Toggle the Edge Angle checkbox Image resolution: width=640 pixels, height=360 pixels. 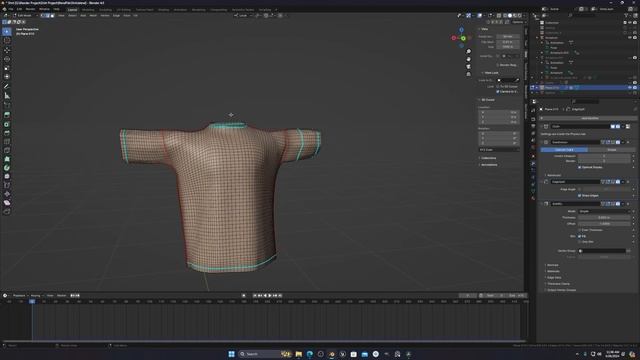point(580,189)
